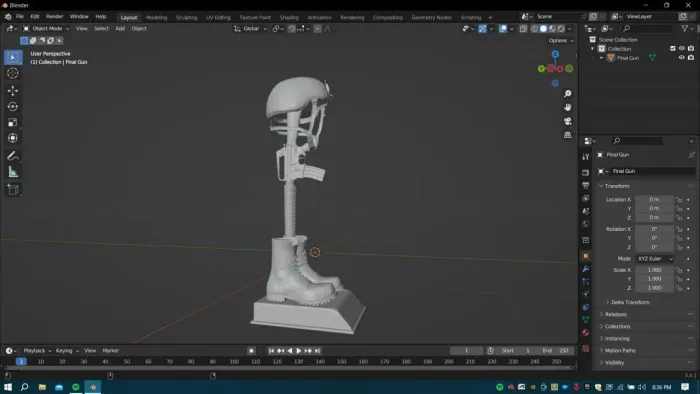
Task: Click frame 100 on the timeline
Action: [x=234, y=361]
